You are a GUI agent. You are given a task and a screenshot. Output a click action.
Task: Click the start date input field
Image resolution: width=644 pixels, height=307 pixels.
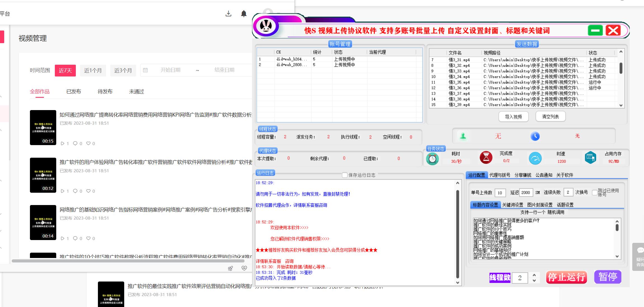(x=170, y=70)
